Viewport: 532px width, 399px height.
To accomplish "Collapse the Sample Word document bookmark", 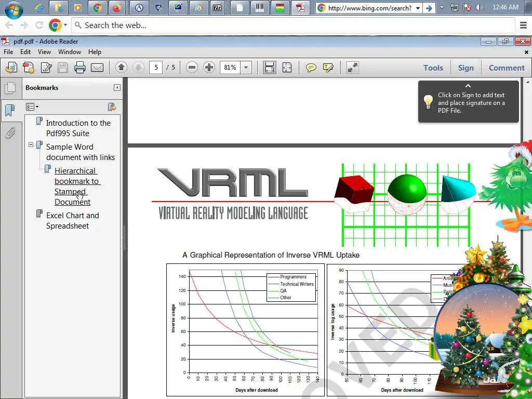I will (31, 145).
